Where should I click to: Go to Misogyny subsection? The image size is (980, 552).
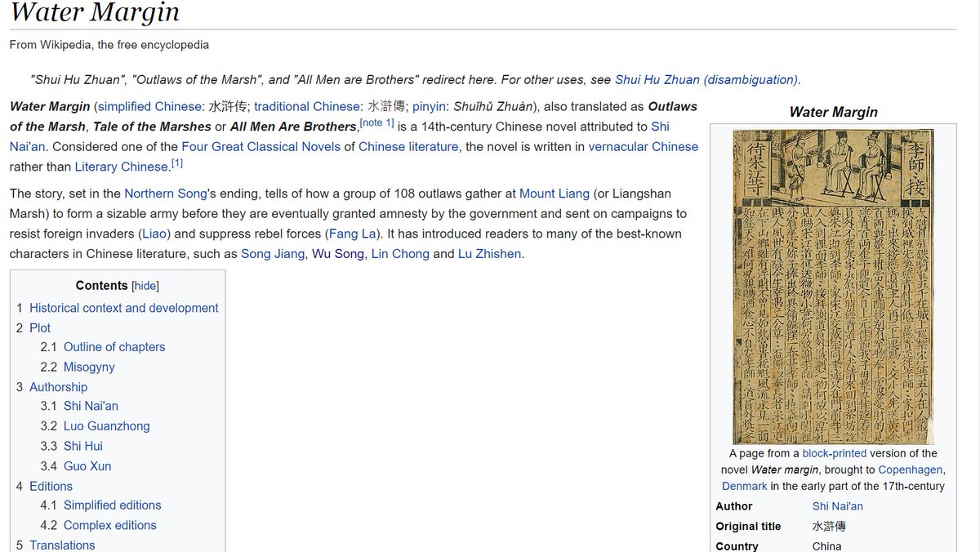(89, 367)
